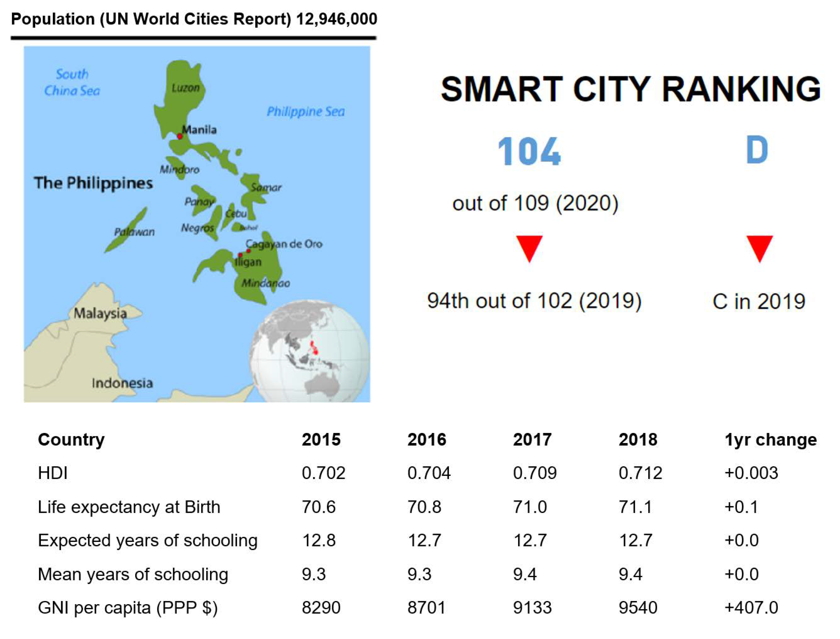Click the GNI per capita row label
Screen dimensions: 840x639
pos(128,607)
